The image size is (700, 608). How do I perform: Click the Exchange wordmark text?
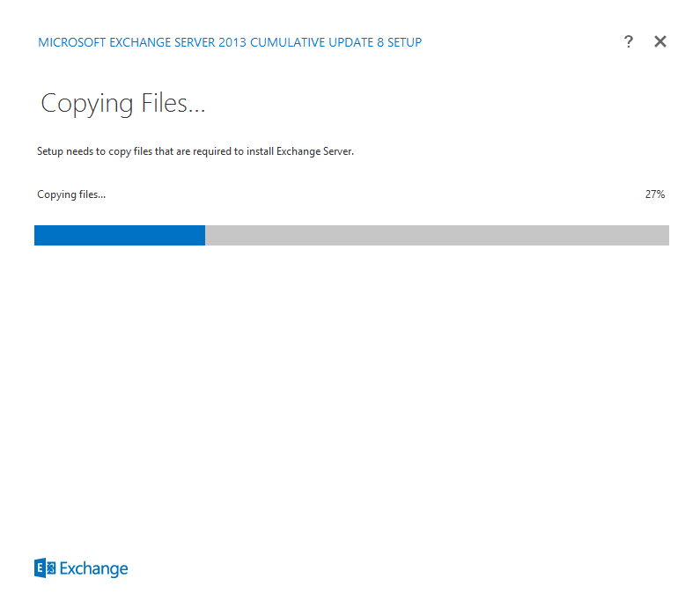coord(93,568)
